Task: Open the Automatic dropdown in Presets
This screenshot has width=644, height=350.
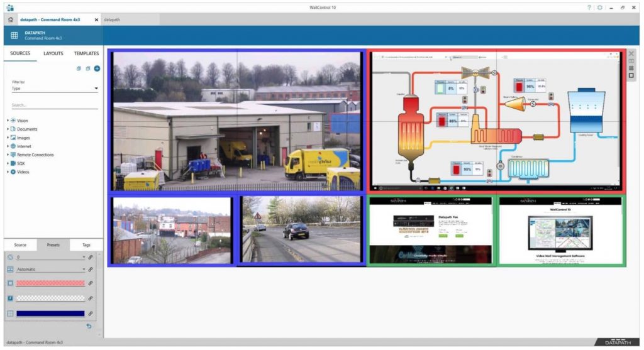Action: (51, 269)
